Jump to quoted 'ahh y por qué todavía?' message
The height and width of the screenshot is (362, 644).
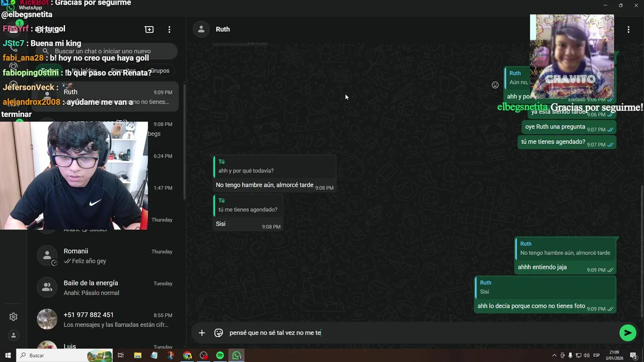(x=275, y=166)
